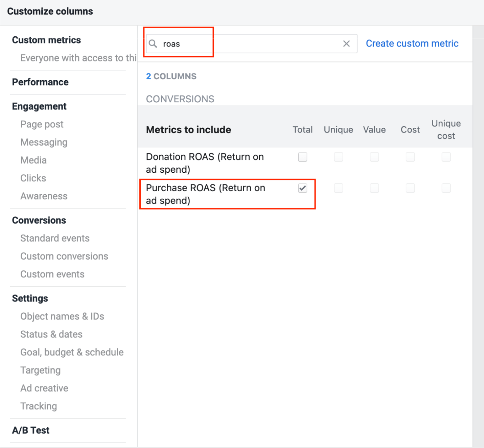484x448 pixels.
Task: Toggle Purchase ROAS Value checkbox
Action: click(374, 188)
